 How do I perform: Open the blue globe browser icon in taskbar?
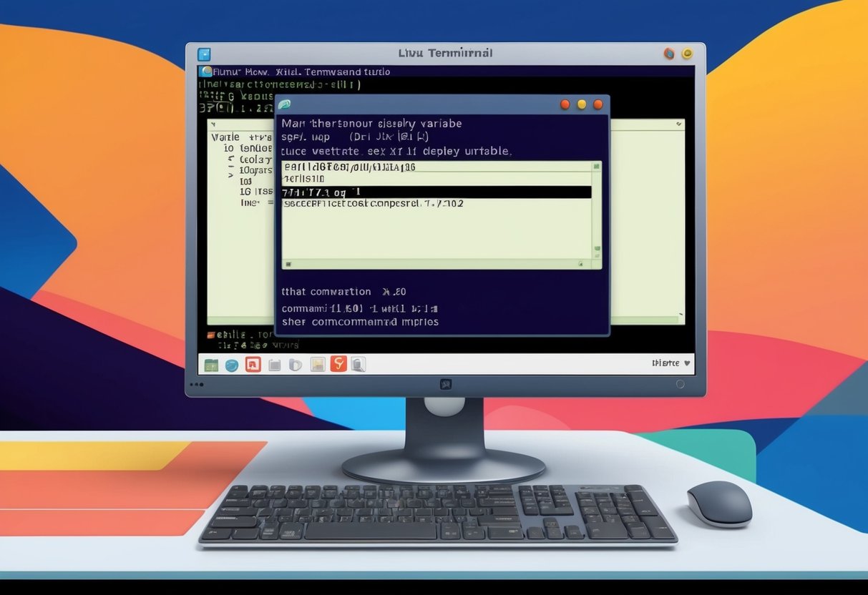pos(232,365)
